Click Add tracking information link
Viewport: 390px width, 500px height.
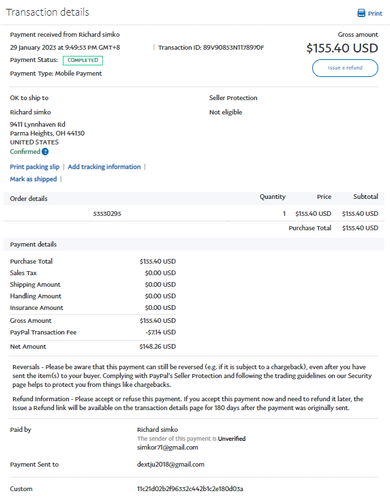pos(104,167)
